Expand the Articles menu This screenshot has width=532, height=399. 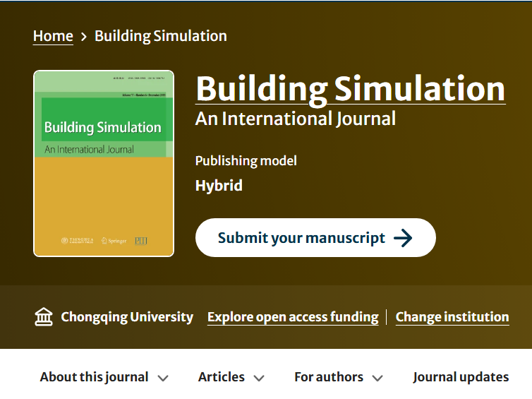pos(231,377)
